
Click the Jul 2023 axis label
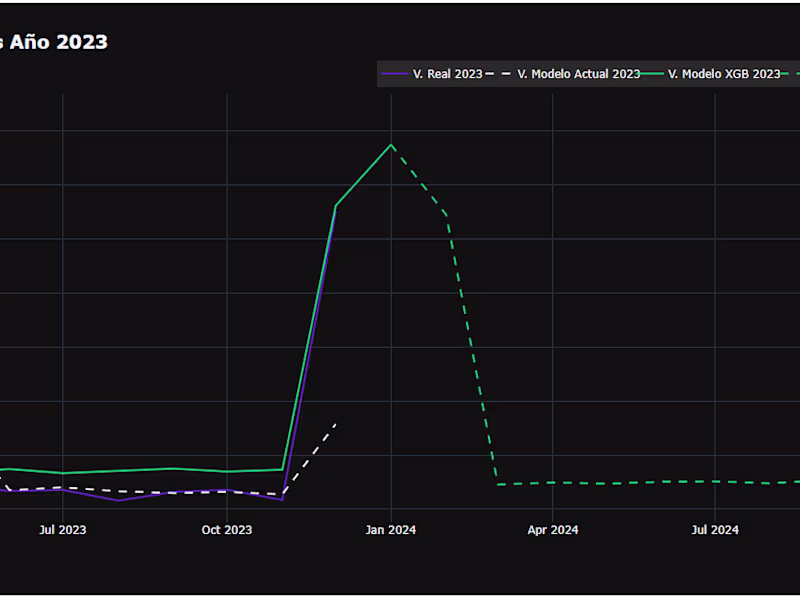point(63,530)
